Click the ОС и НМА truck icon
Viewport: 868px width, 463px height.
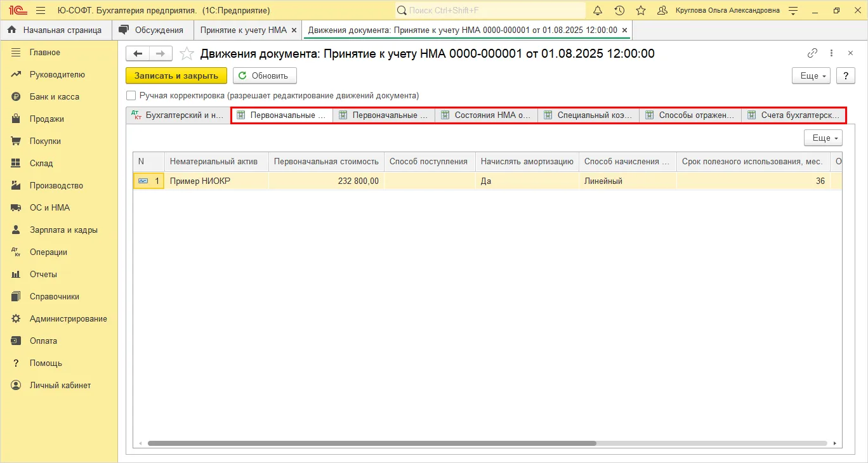point(16,207)
